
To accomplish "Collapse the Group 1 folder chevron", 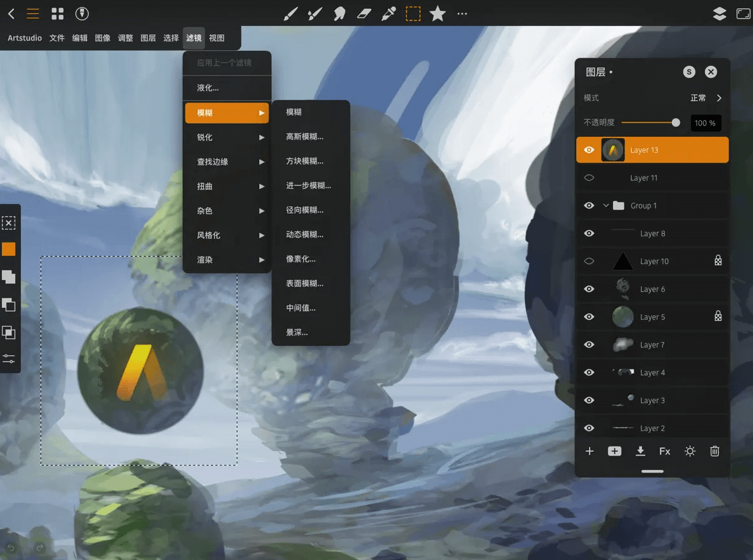I will [x=606, y=205].
